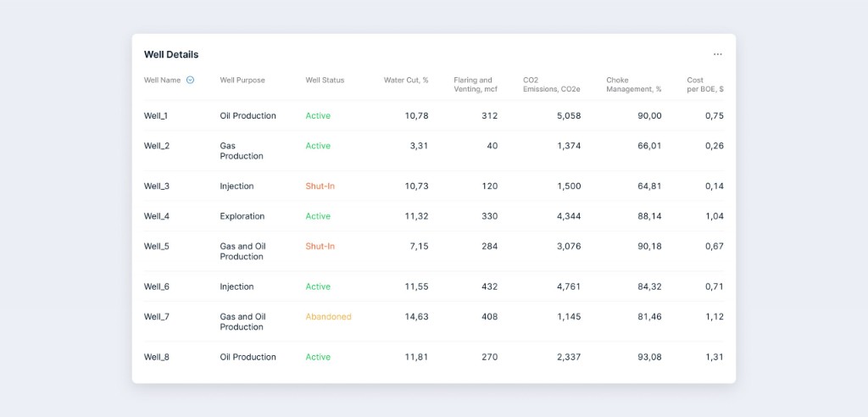Click Flaring and Venting column header

473,85
